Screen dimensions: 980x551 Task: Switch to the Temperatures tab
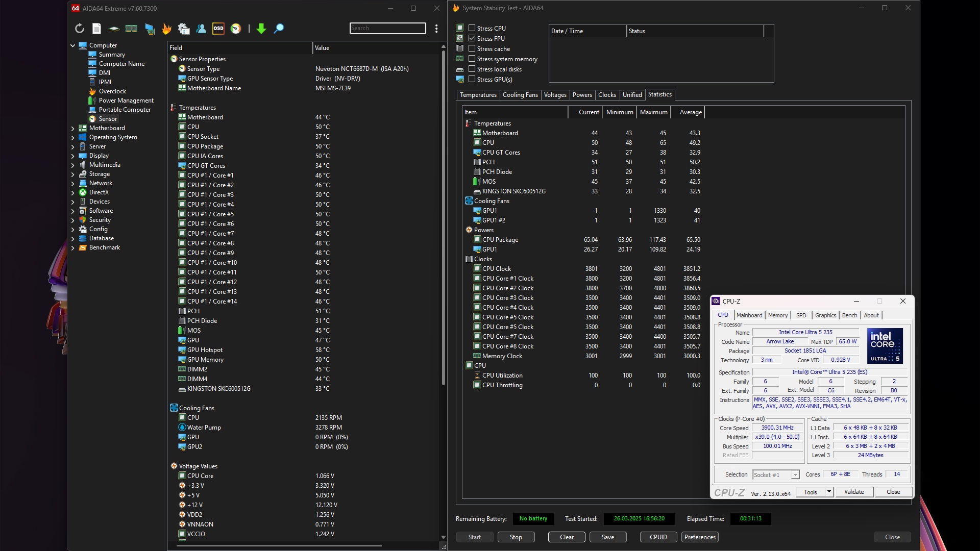(x=478, y=95)
